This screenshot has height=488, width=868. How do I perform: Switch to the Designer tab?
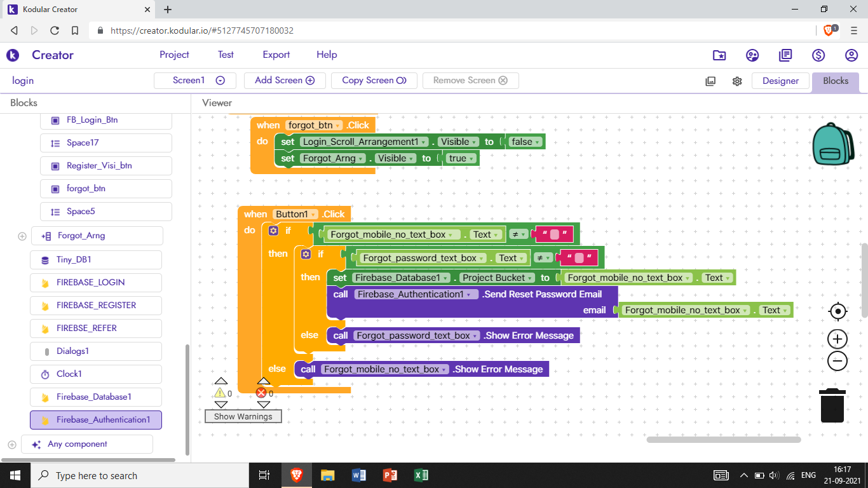coord(780,81)
